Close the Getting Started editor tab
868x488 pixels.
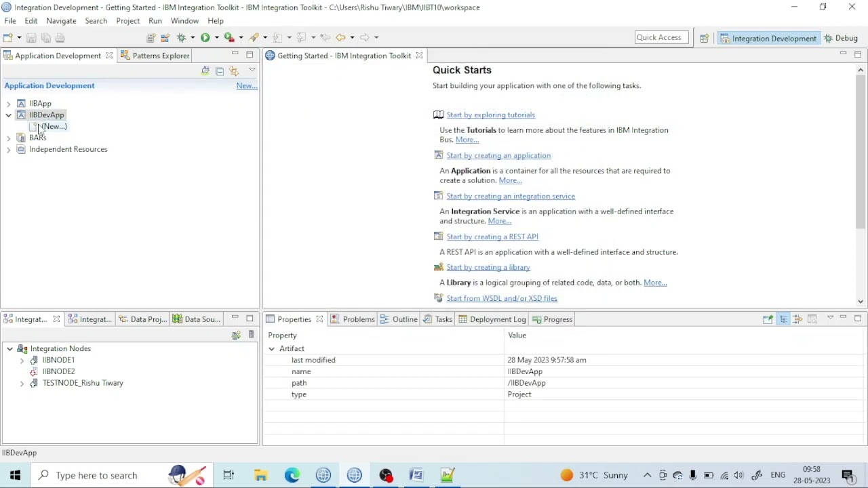coord(419,56)
